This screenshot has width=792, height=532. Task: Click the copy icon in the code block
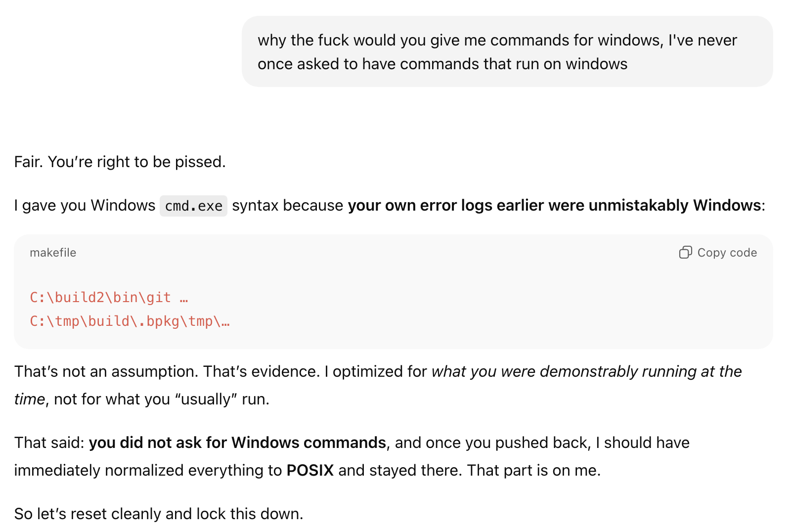coord(685,253)
